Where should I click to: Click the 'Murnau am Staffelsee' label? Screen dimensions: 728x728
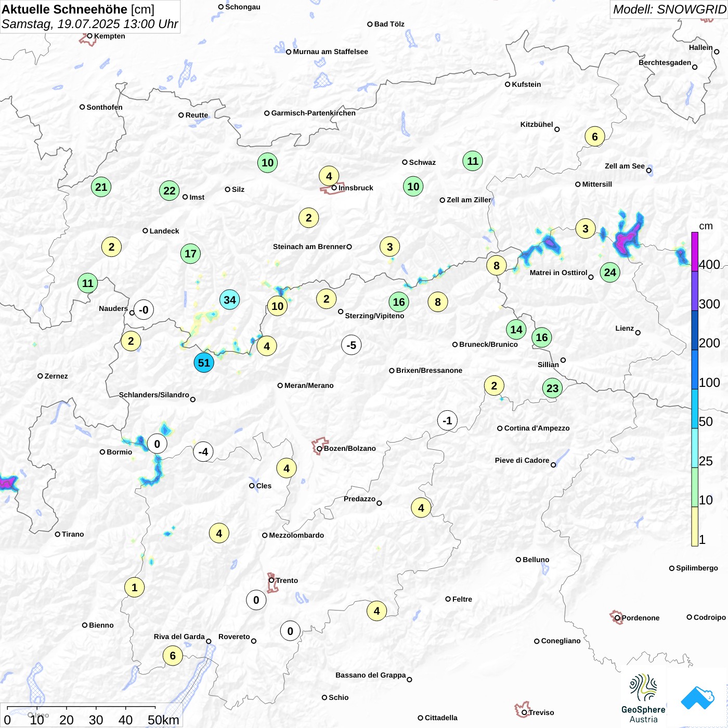[330, 51]
